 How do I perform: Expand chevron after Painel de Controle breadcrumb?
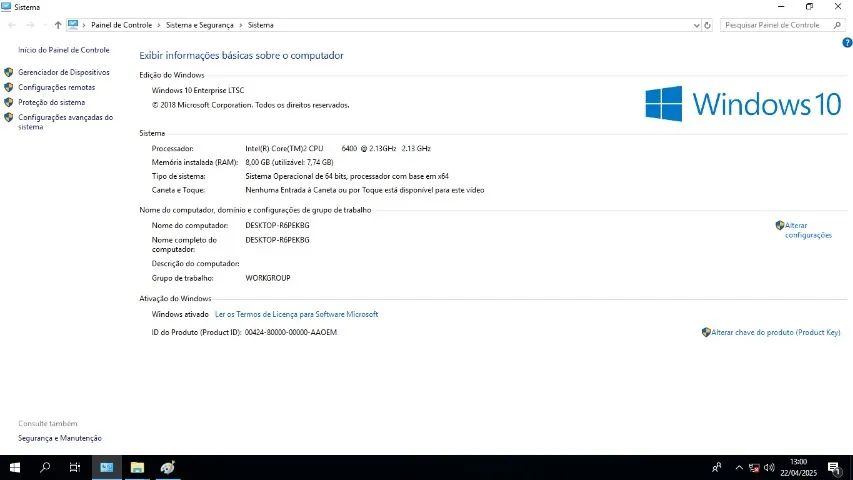point(159,25)
